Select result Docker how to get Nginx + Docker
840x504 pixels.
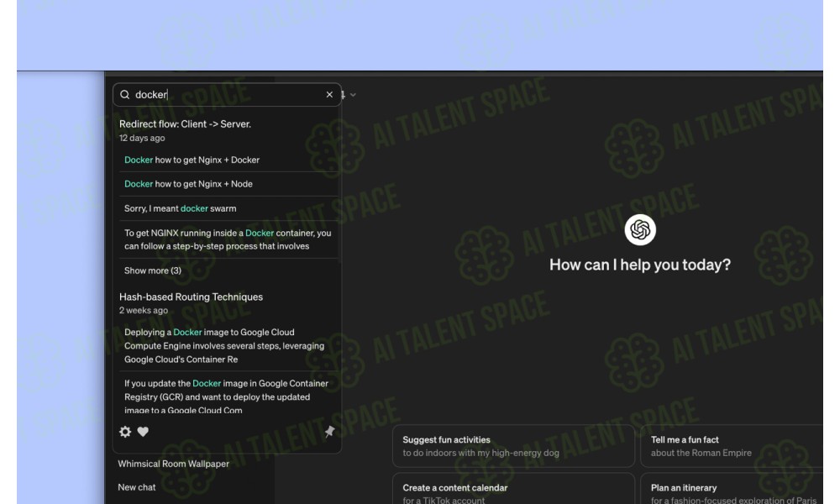point(228,160)
